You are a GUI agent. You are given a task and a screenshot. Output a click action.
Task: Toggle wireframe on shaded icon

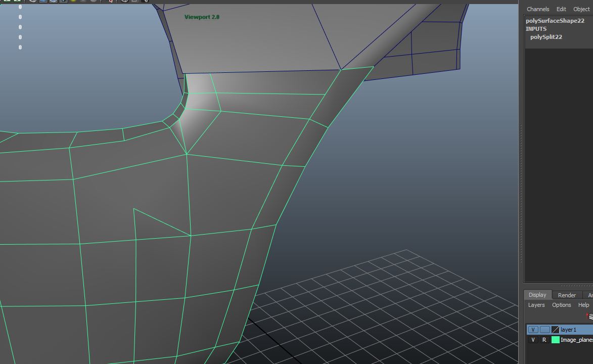[x=53, y=1]
